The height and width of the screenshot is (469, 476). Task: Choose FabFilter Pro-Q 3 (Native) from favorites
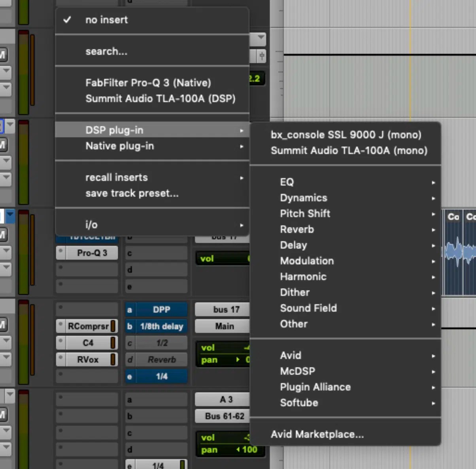(x=152, y=83)
